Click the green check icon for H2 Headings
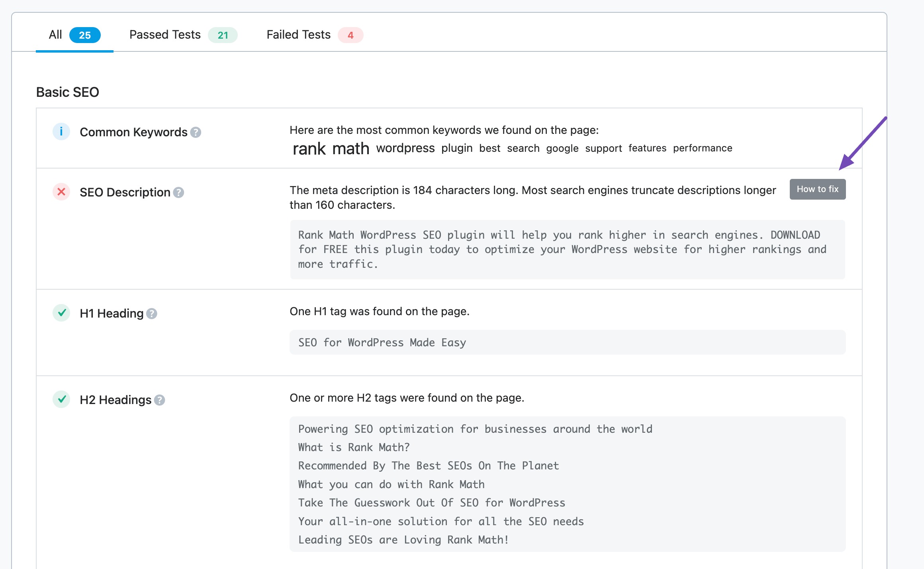The width and height of the screenshot is (924, 569). [61, 399]
